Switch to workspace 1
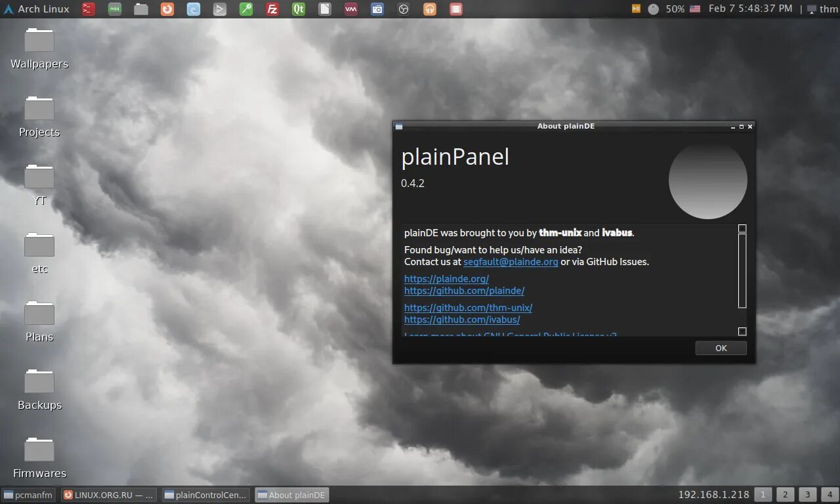 click(763, 495)
